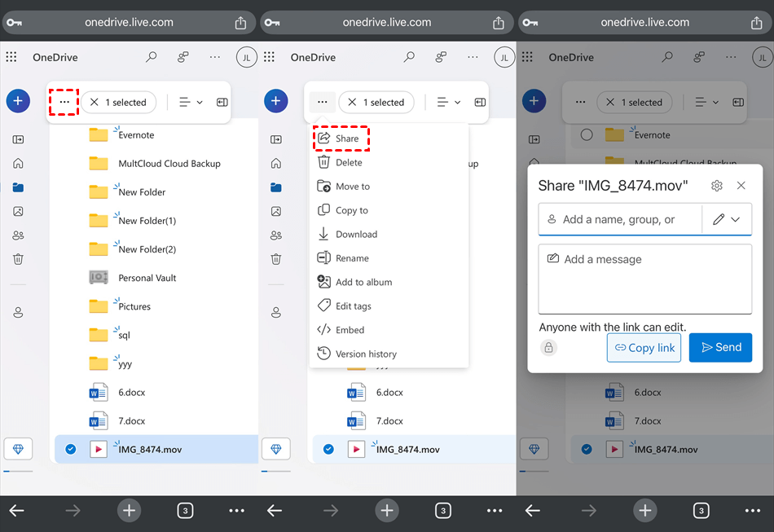Screen dimensions: 774x532
Task: Click the Copy link button
Action: click(644, 347)
